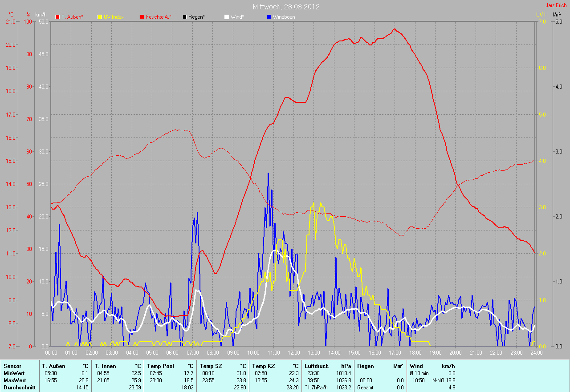
Task: Click the Temp KZ average 23.20
Action: tap(292, 388)
